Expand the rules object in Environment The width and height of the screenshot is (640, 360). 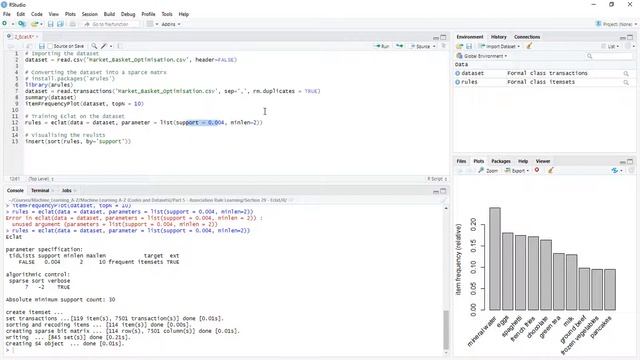click(x=458, y=82)
